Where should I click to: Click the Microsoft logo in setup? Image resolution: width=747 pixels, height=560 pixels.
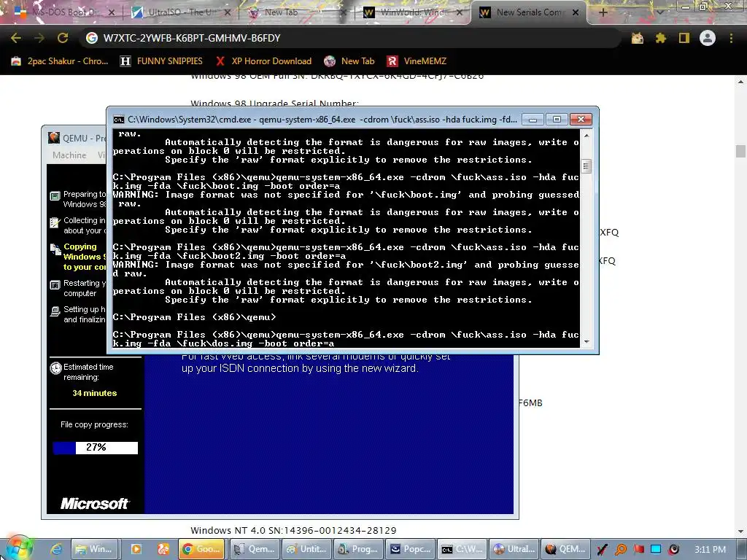[94, 503]
